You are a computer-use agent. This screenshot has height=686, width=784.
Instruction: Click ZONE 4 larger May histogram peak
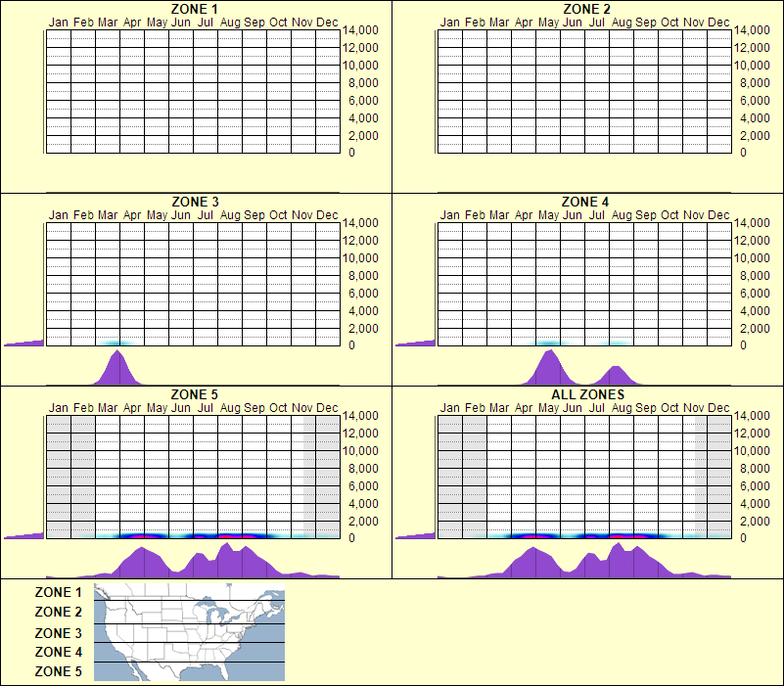pos(549,370)
